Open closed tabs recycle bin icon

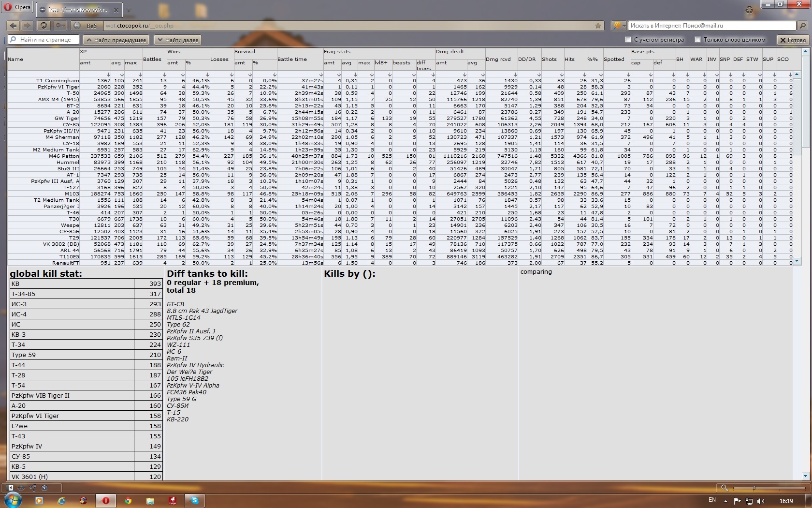click(x=749, y=10)
